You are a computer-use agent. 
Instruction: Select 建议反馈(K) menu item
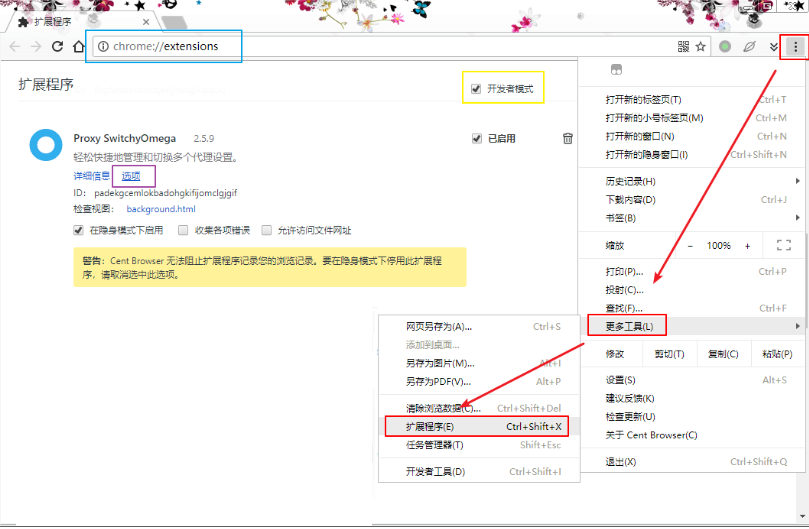(x=691, y=398)
